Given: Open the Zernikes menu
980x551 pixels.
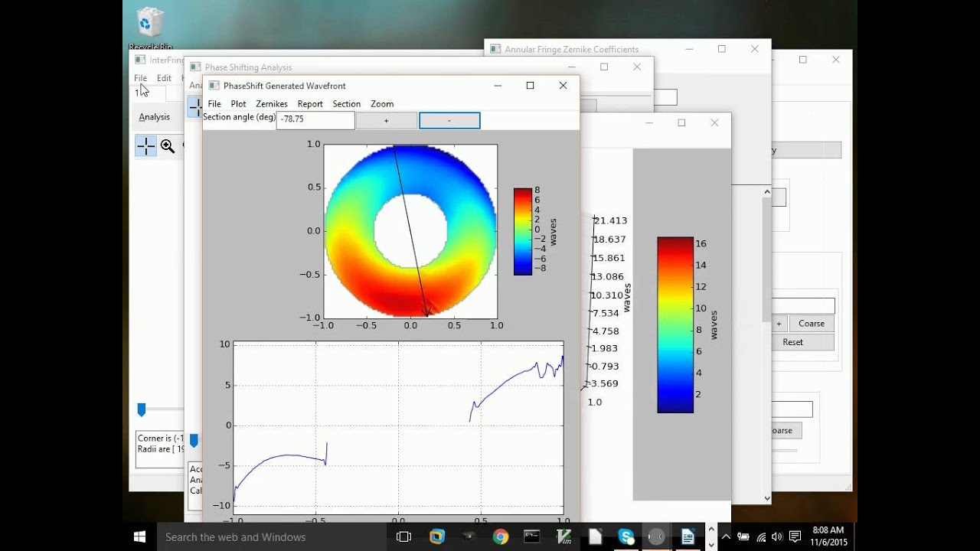Looking at the screenshot, I should coord(272,104).
